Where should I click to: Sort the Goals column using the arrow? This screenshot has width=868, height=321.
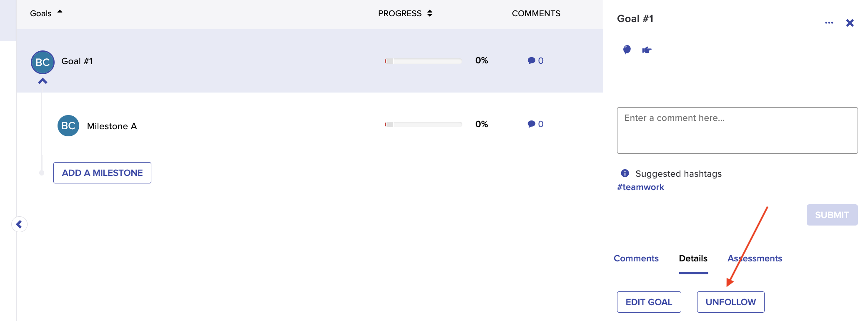point(60,12)
